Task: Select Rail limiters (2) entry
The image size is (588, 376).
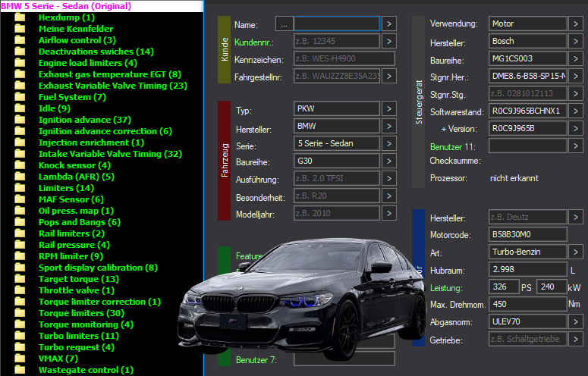Action: 71,233
